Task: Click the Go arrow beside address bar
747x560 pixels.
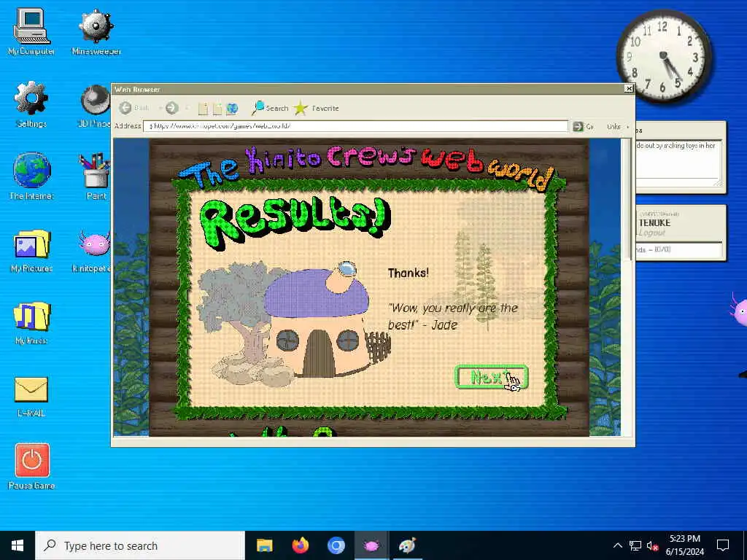Action: (578, 126)
